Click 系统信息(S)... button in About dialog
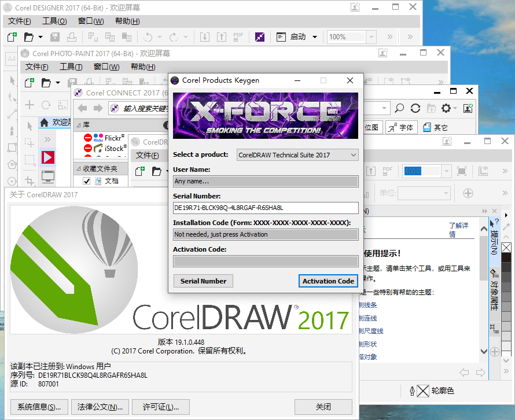Image resolution: width=515 pixels, height=420 pixels. click(x=39, y=407)
